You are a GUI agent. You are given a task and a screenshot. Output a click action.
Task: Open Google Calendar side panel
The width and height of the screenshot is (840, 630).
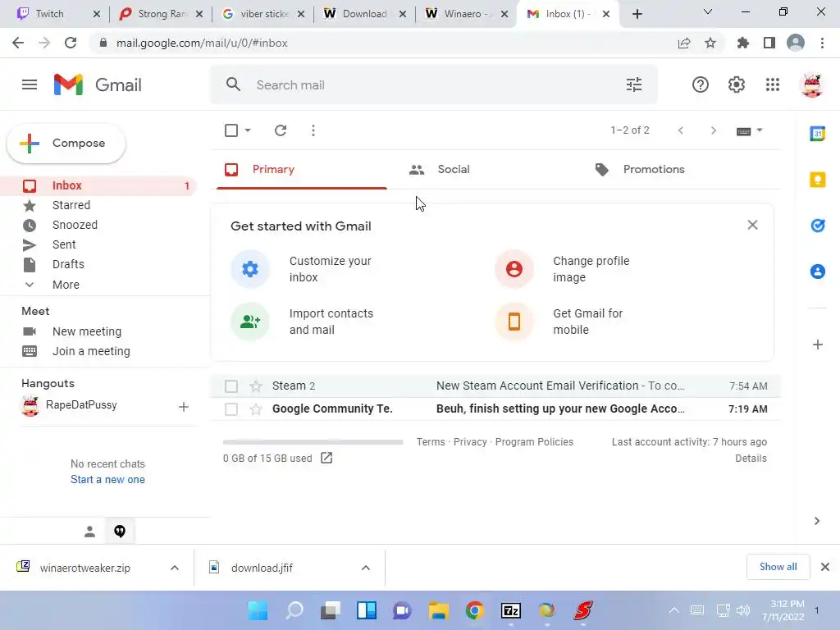pos(818,134)
